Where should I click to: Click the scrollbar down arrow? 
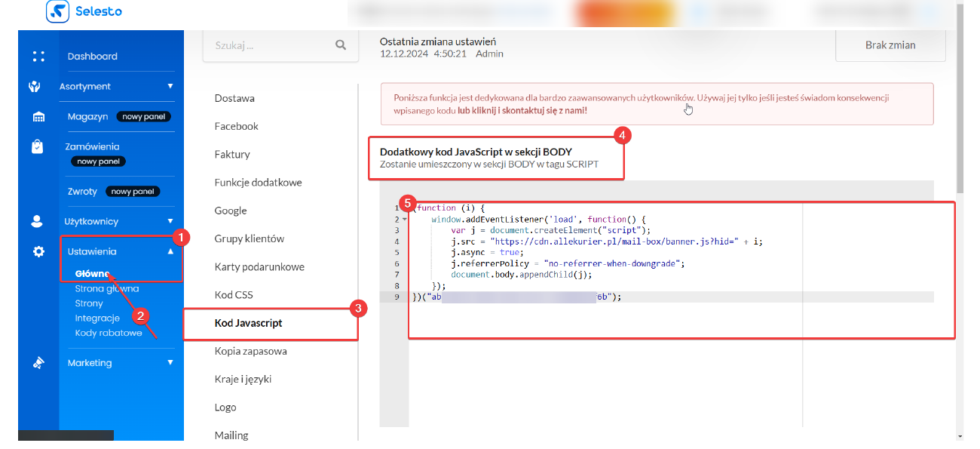coord(960,436)
